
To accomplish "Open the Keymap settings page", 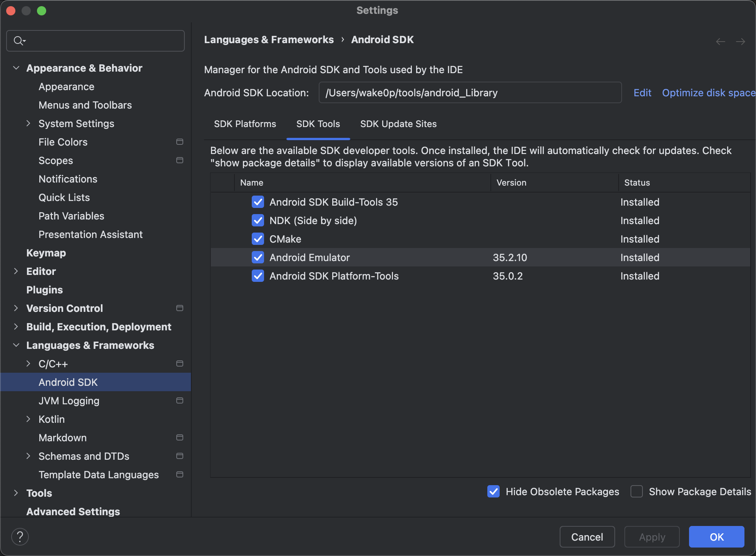I will coord(46,253).
